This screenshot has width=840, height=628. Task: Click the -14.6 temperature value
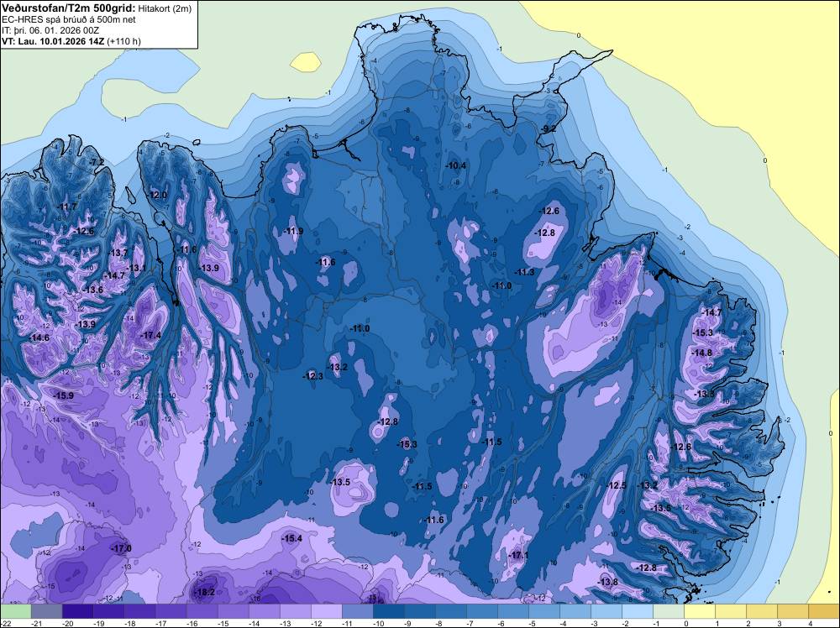(39, 338)
